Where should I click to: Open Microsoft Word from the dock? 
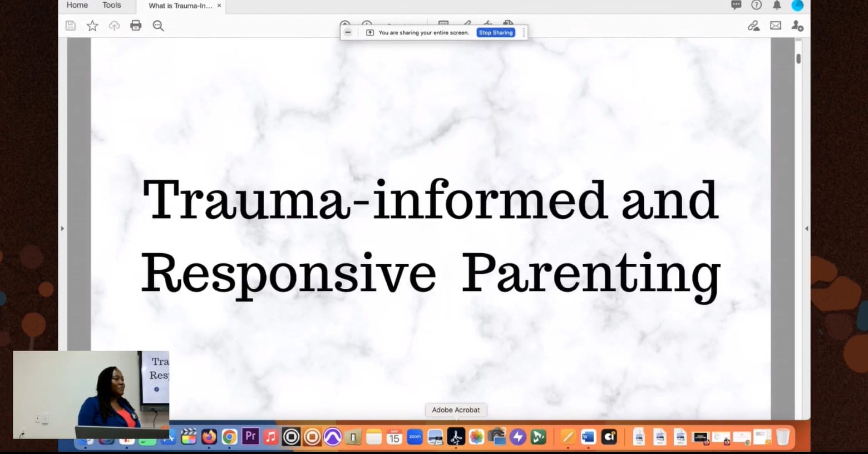[588, 437]
